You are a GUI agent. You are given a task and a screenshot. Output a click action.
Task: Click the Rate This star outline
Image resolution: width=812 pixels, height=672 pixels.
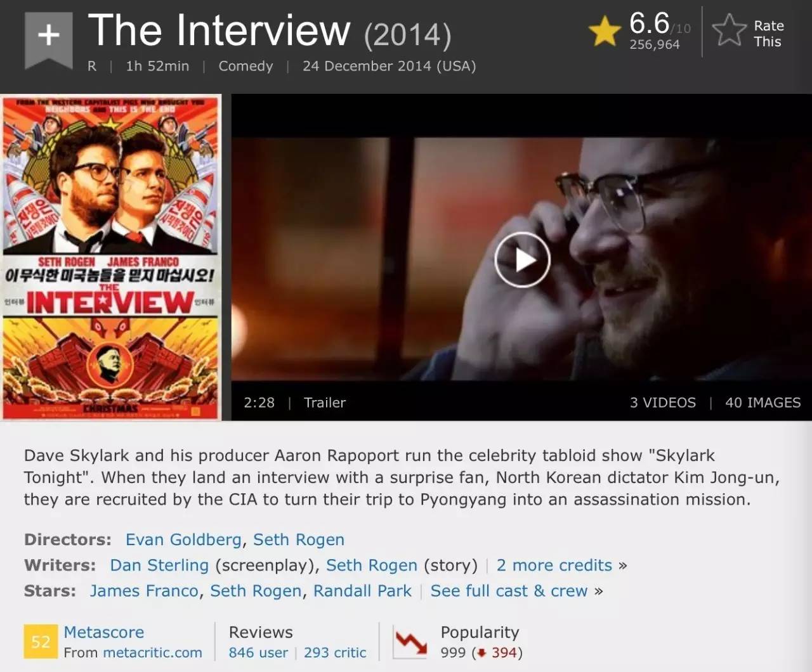[x=729, y=30]
